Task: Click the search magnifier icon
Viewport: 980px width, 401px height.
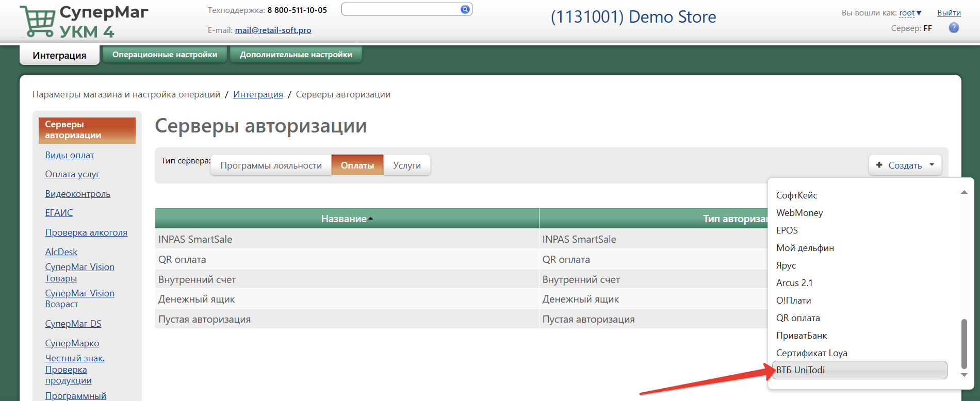Action: point(465,9)
